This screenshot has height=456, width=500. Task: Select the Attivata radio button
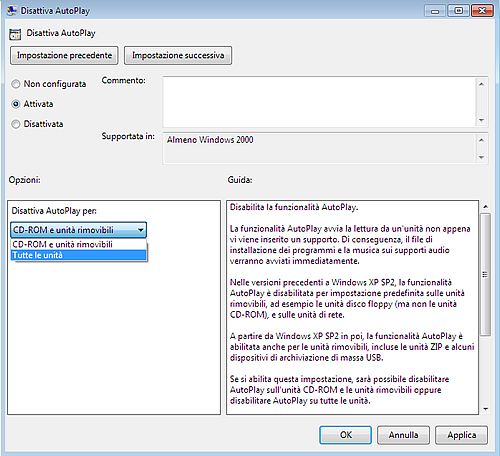tap(16, 104)
